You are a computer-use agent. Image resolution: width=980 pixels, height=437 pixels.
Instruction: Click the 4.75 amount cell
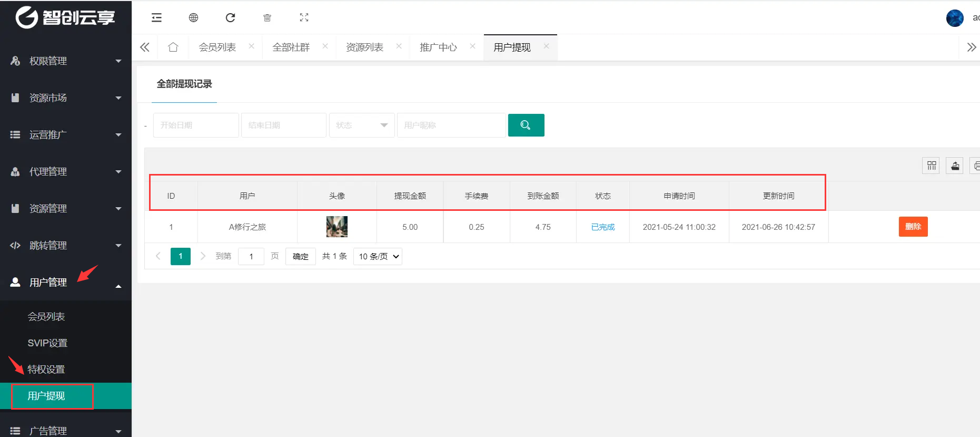pyautogui.click(x=543, y=227)
